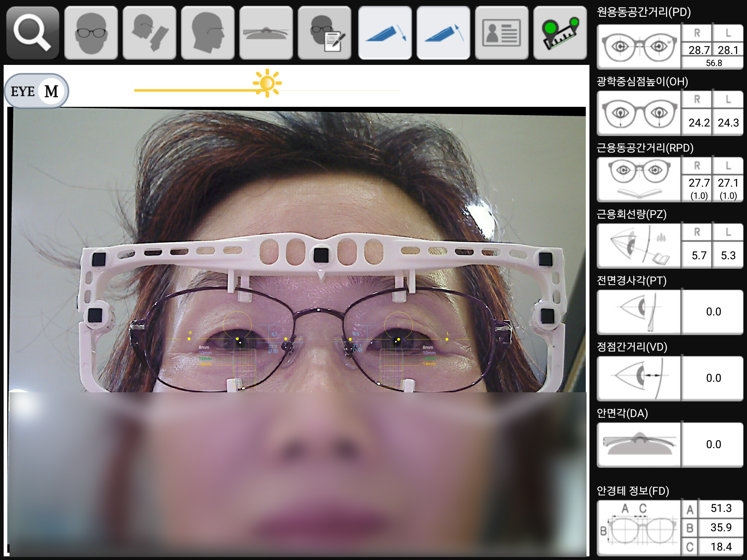Click the right pupil center marker
This screenshot has height=560, width=747.
tap(237, 339)
